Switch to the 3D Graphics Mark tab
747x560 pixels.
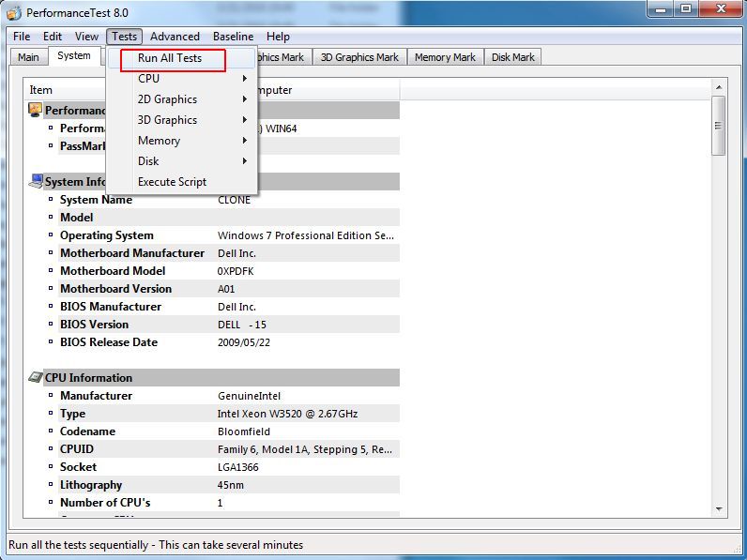(x=359, y=57)
